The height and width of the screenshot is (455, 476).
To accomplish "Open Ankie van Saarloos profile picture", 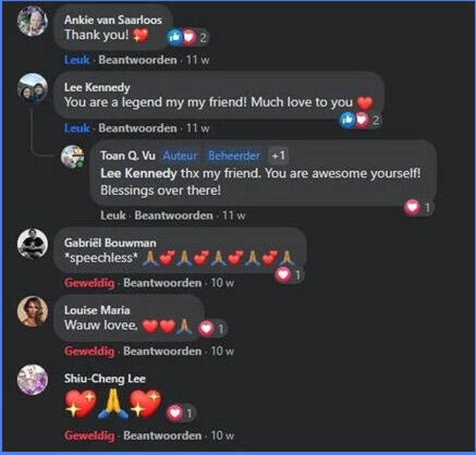I will tap(33, 21).
